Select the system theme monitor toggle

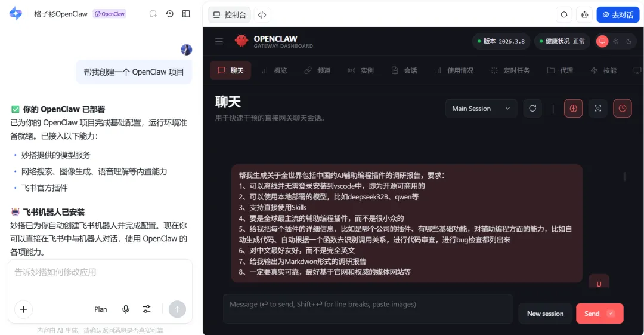602,41
